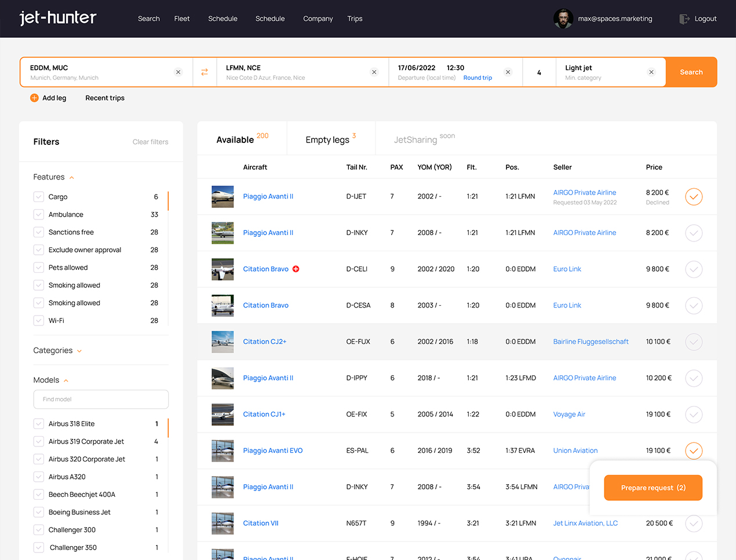Expand the Categories filter section

tap(79, 351)
